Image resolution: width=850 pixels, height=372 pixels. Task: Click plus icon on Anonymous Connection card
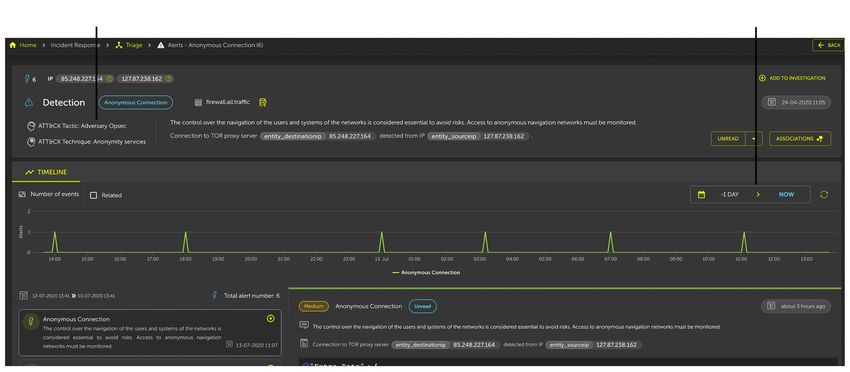pyautogui.click(x=271, y=318)
